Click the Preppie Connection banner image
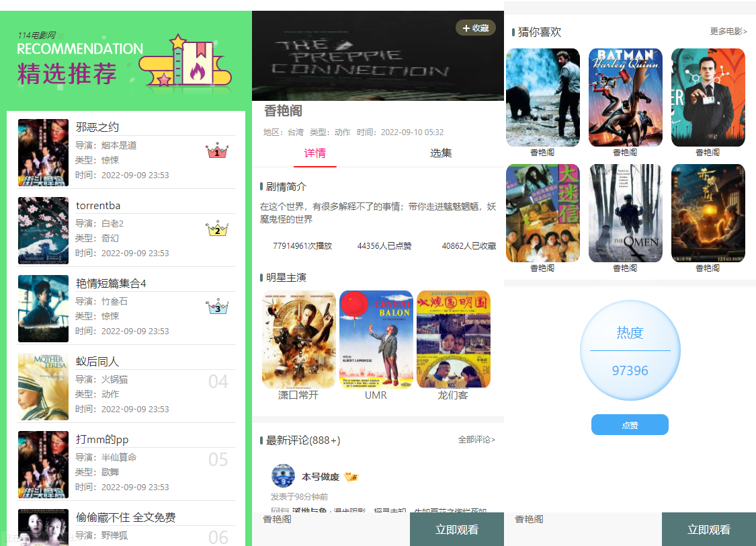The image size is (756, 546). [378, 56]
